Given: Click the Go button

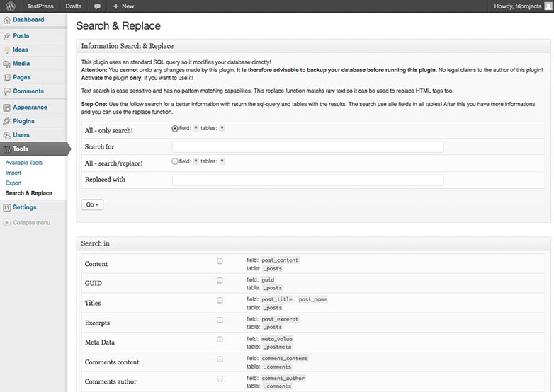Looking at the screenshot, I should coord(92,204).
